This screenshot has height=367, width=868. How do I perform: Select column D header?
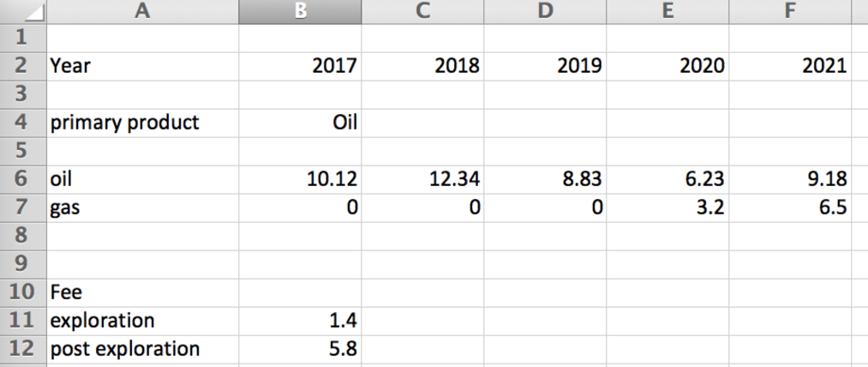point(545,12)
